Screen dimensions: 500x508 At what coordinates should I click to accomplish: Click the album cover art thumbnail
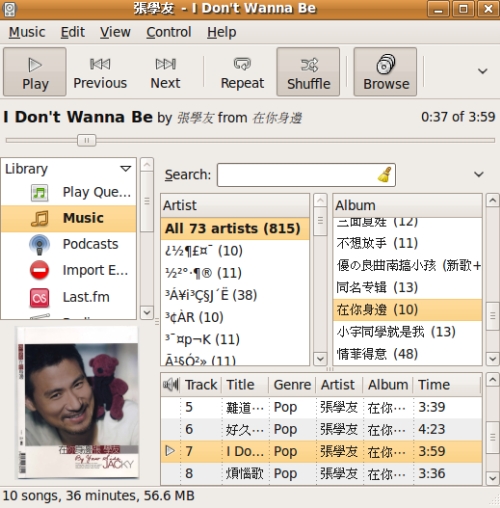78,403
